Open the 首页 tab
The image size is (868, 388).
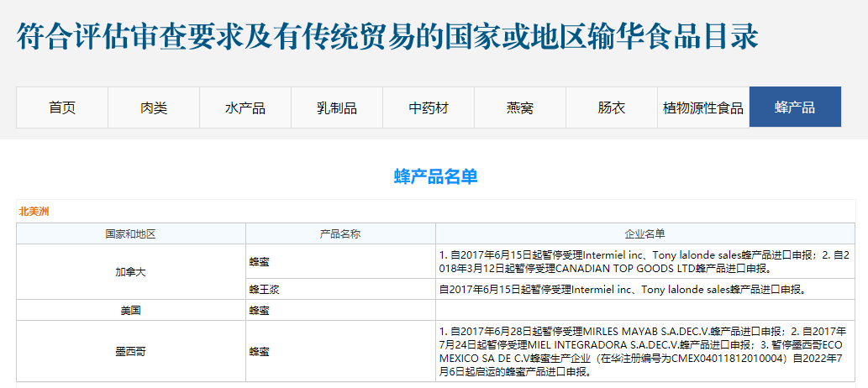click(x=62, y=107)
